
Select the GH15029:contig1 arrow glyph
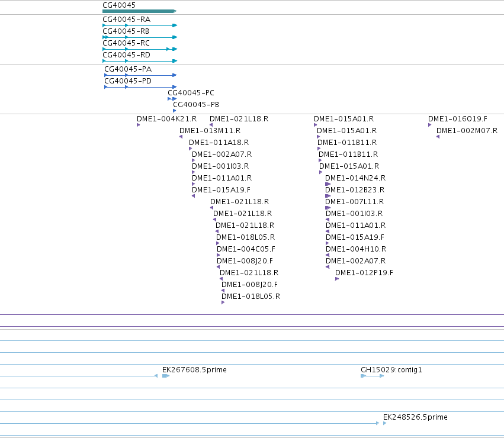372,376
